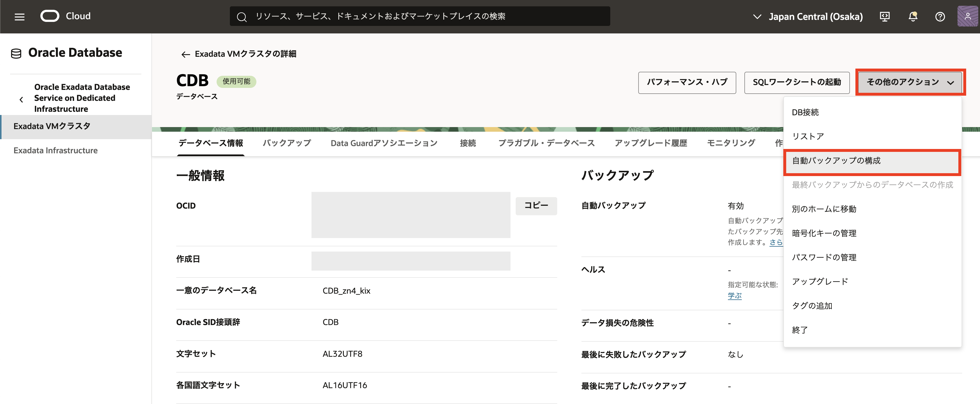Image resolution: width=980 pixels, height=404 pixels.
Task: Select Exadata Infrastructure in sidebar
Action: click(56, 150)
